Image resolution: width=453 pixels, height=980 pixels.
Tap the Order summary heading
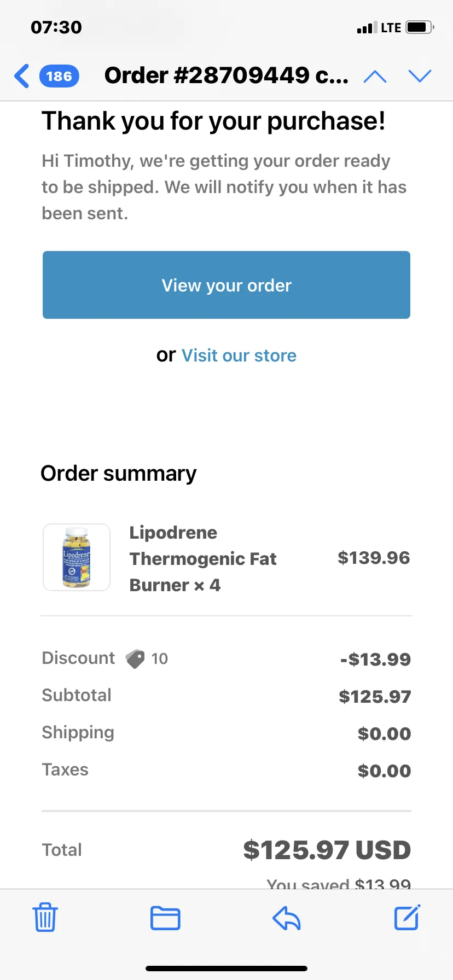click(x=119, y=474)
